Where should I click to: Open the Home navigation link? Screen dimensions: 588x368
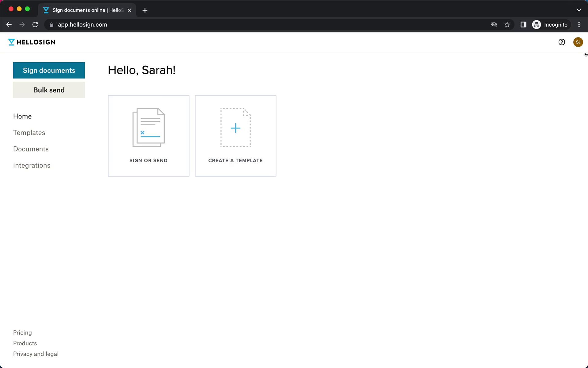pyautogui.click(x=22, y=116)
